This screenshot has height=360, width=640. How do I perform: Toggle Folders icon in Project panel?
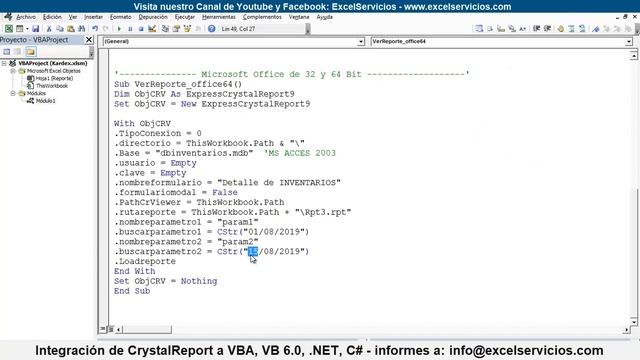(31, 52)
